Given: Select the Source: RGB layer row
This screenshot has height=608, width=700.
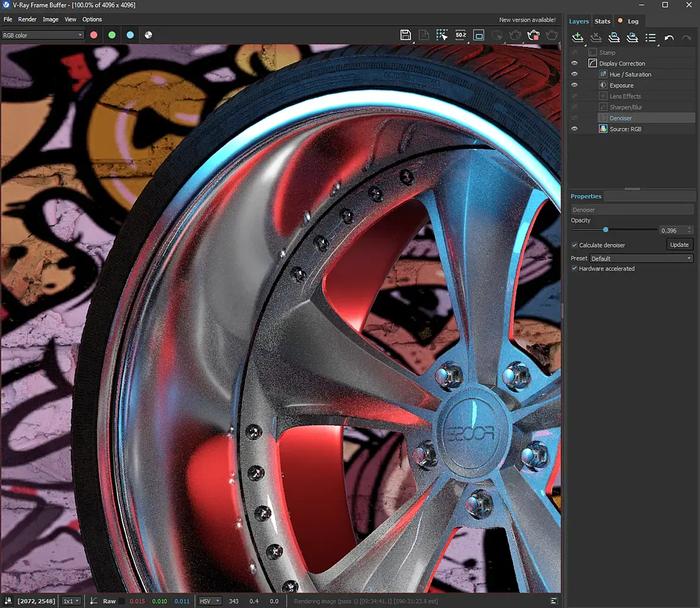Looking at the screenshot, I should click(x=646, y=129).
